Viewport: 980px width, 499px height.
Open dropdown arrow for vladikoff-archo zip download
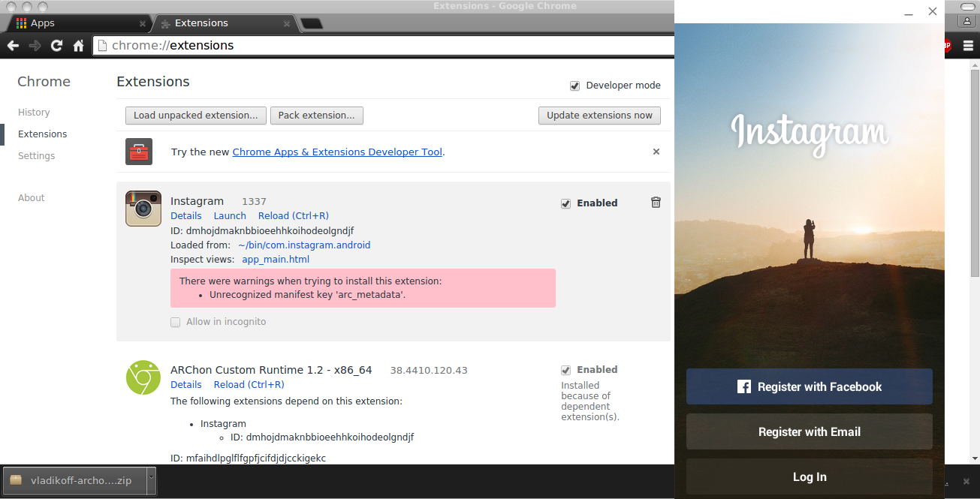pyautogui.click(x=151, y=480)
